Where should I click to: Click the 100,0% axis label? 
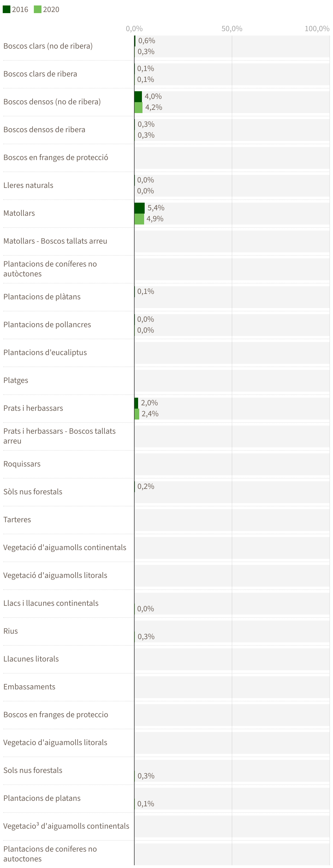click(x=317, y=29)
